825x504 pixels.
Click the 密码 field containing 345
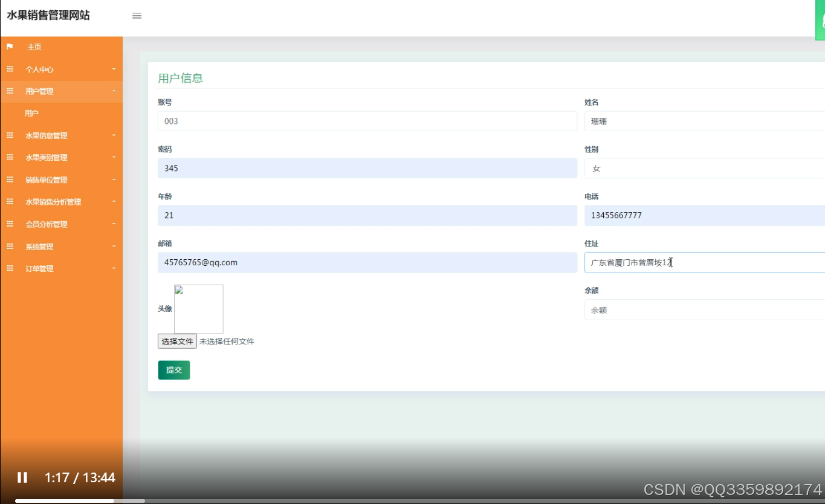(367, 168)
